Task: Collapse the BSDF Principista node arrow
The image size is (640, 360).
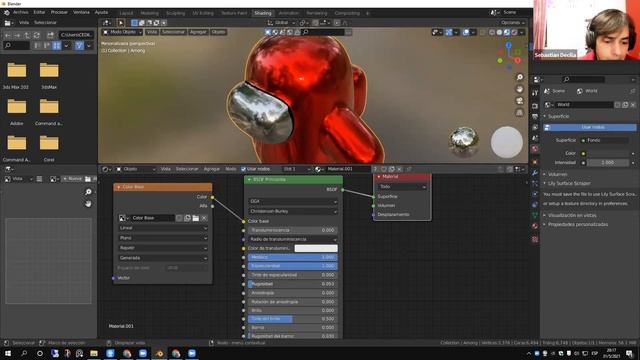Action: pos(249,180)
